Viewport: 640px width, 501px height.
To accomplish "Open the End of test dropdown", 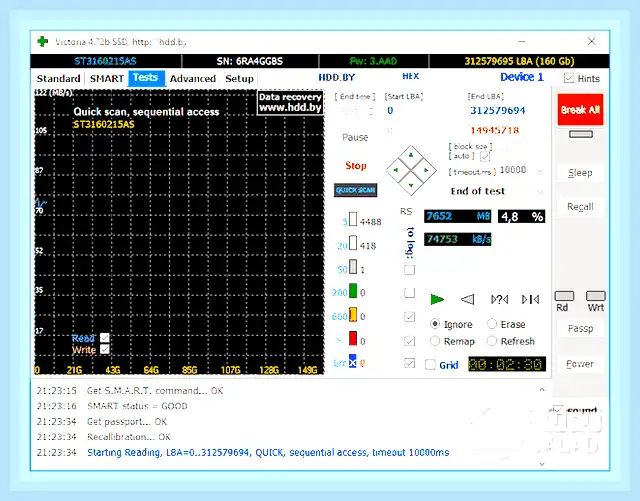I will pyautogui.click(x=540, y=191).
